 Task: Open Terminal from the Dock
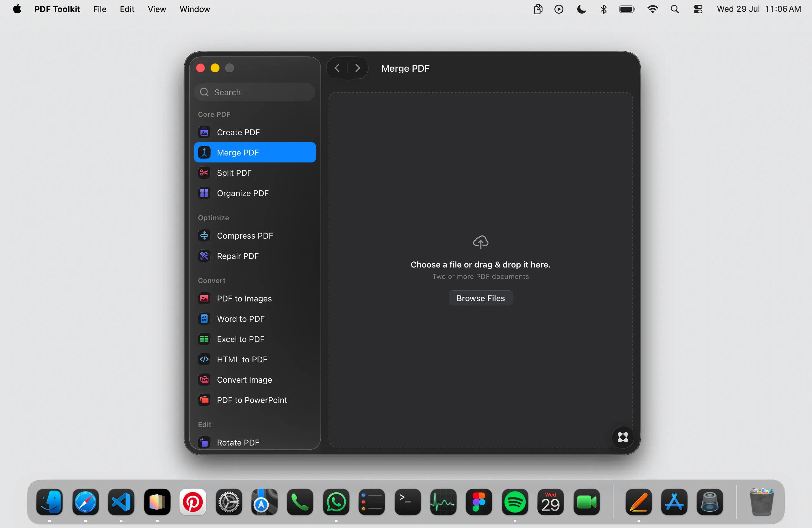click(408, 502)
